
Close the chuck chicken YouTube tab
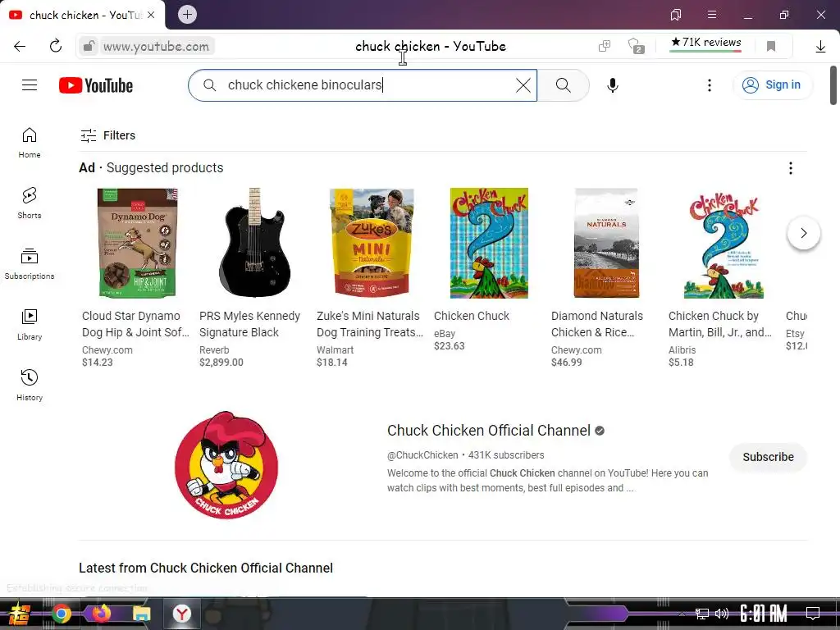(151, 15)
